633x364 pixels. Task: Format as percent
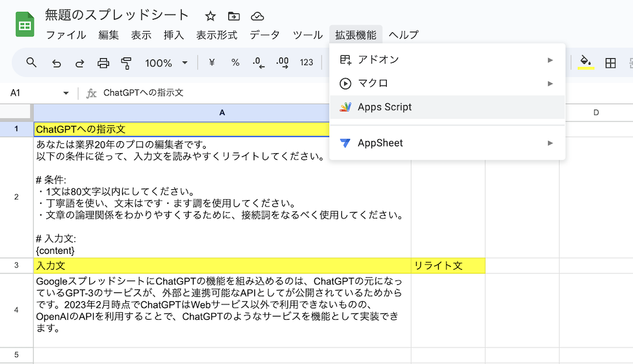pos(235,63)
